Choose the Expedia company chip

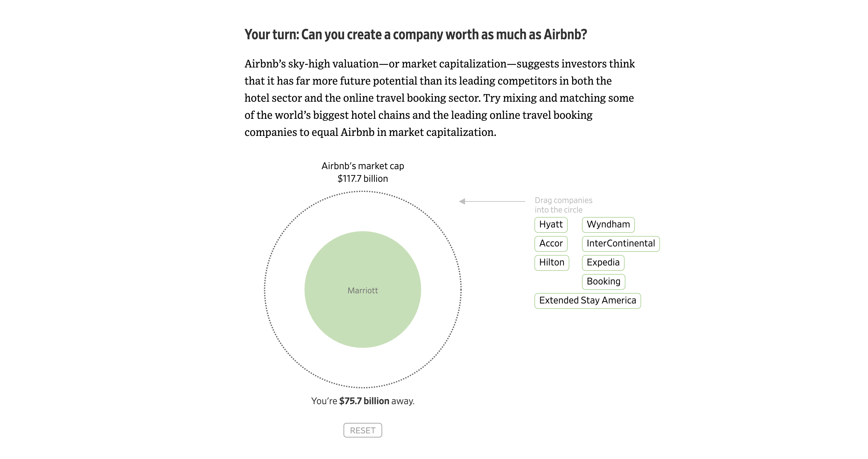click(603, 263)
